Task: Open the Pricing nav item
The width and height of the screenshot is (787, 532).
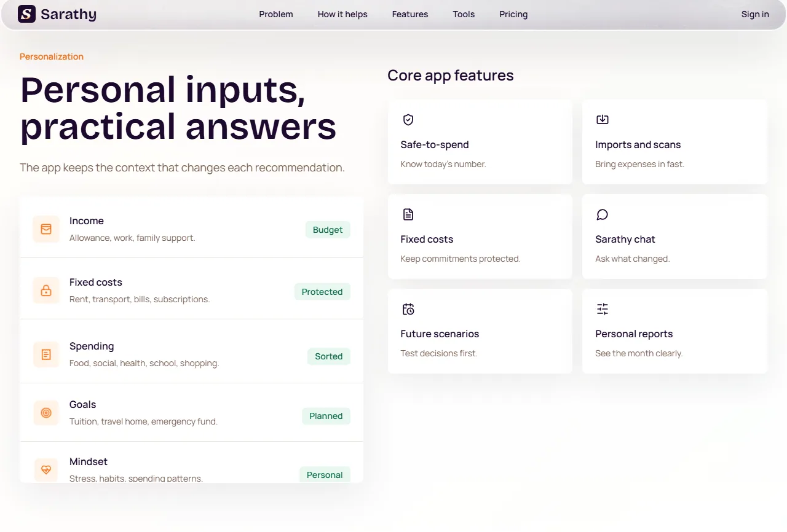Action: (513, 14)
